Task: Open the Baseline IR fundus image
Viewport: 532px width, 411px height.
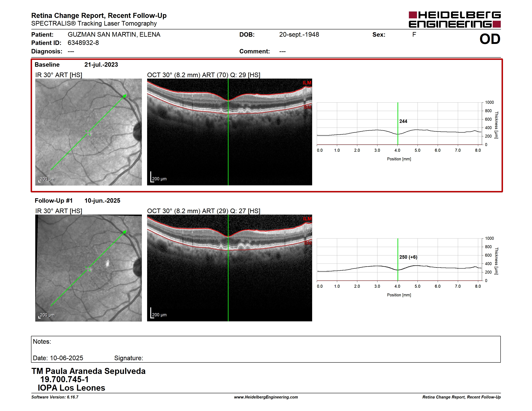Action: (x=88, y=132)
